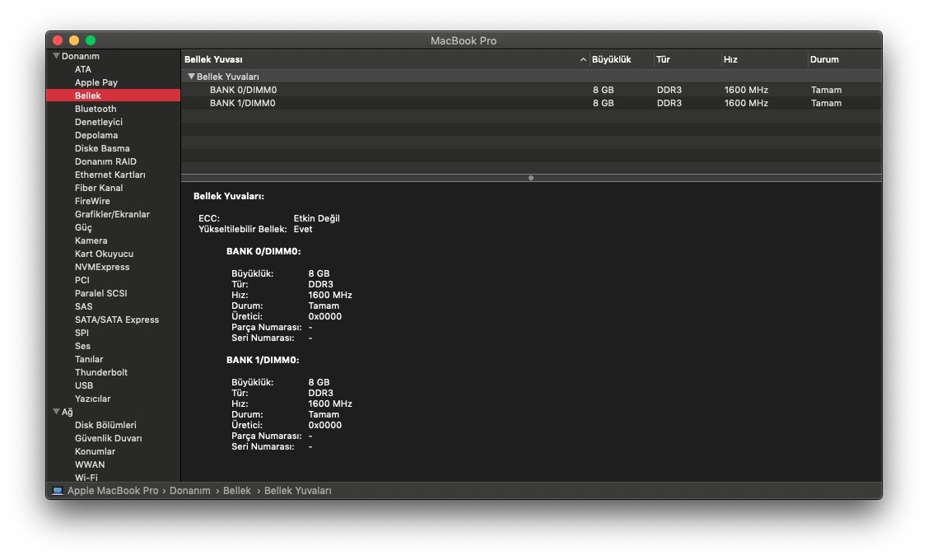
Task: Click 1600 MHz in the BANK 0/DIMM0 row
Action: pyautogui.click(x=746, y=90)
